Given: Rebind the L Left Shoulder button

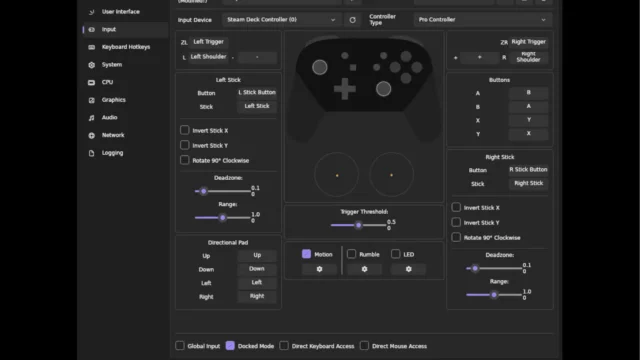Looking at the screenshot, I should tap(209, 57).
